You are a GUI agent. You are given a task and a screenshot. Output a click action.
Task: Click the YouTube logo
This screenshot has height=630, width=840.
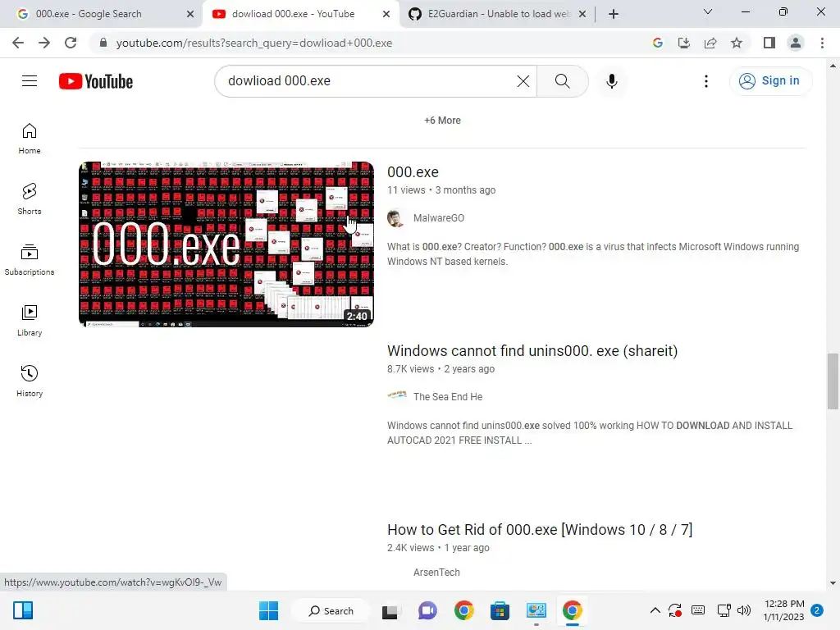pyautogui.click(x=96, y=81)
